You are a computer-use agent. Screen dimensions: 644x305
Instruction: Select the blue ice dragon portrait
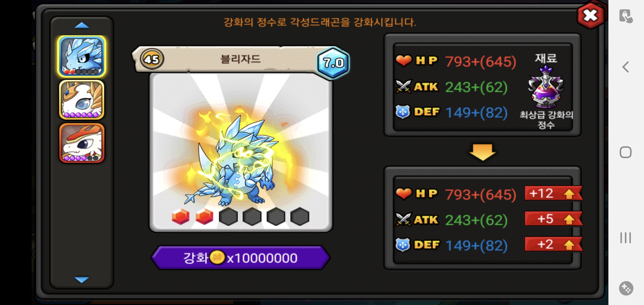(x=82, y=56)
